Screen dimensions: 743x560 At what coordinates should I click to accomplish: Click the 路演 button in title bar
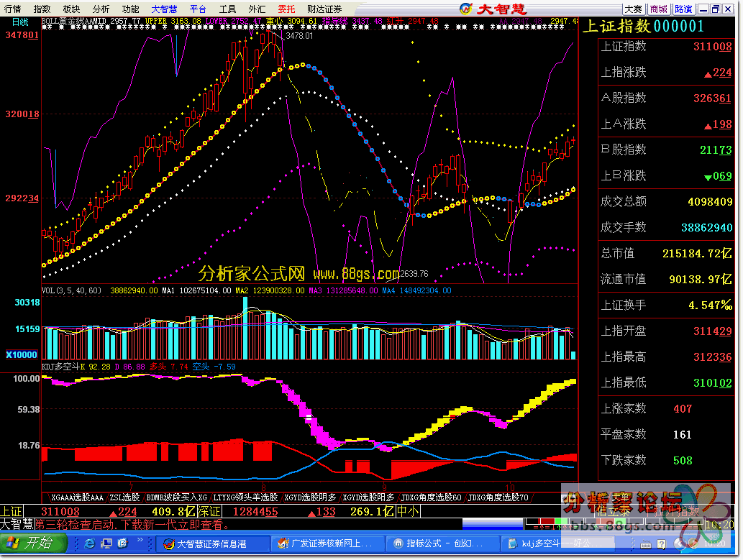683,9
